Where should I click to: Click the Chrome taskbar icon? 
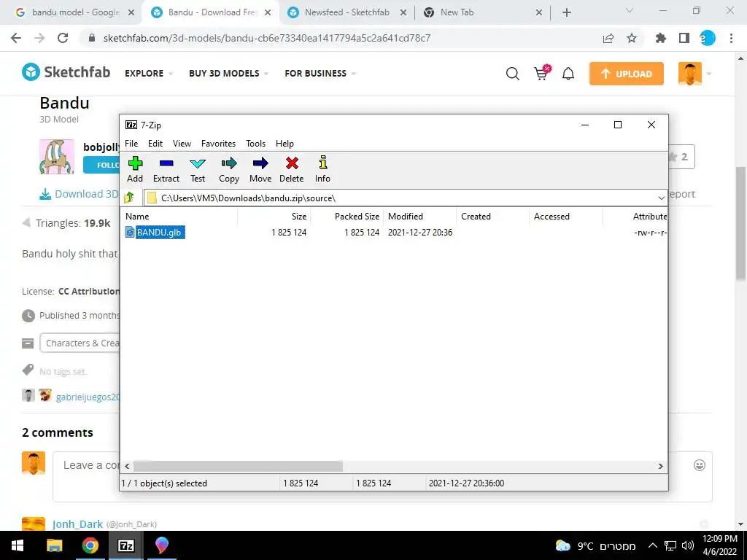point(90,545)
